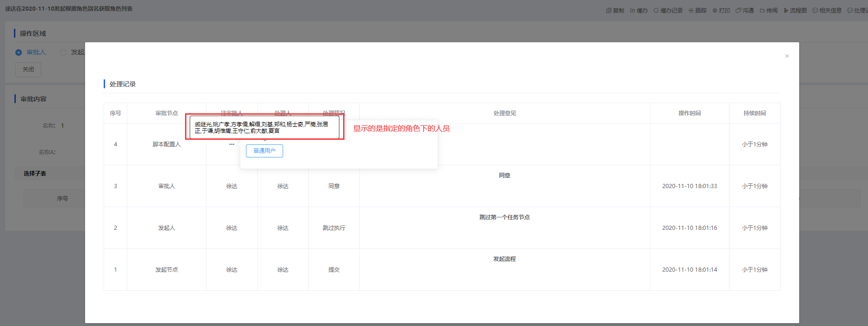
Task: Click 同意 status in row 3
Action: [334, 186]
